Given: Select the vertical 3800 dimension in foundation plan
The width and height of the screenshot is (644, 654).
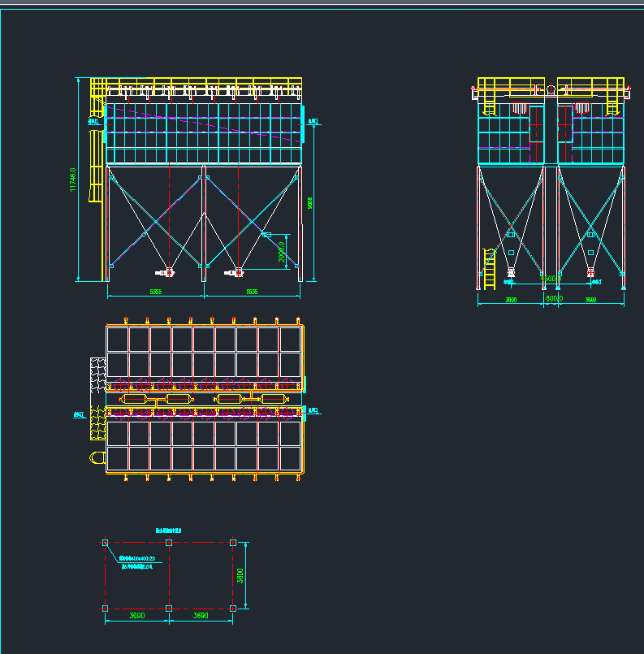Looking at the screenshot, I should tap(240, 575).
